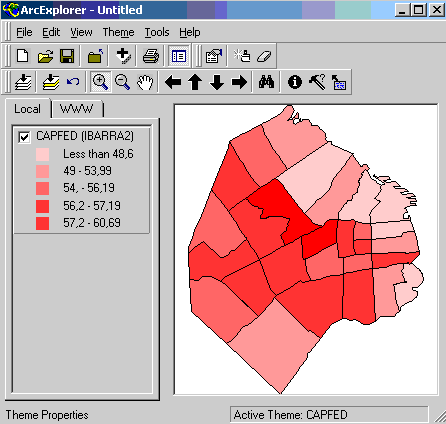446x424 pixels.
Task: Toggle the legend display toolbar button
Action: (179, 56)
